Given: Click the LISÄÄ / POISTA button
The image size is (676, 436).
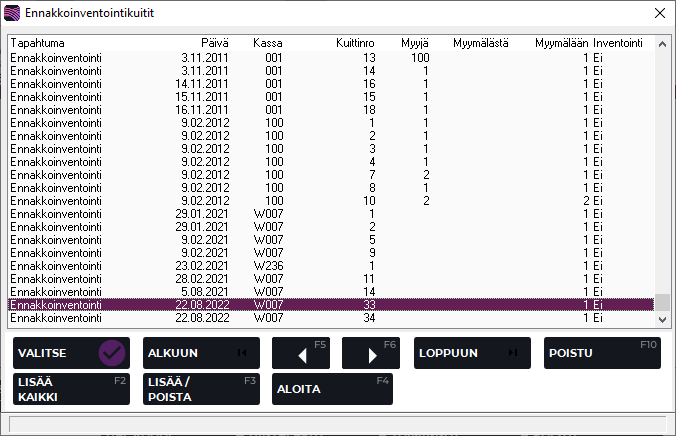Looking at the screenshot, I should [x=201, y=389].
